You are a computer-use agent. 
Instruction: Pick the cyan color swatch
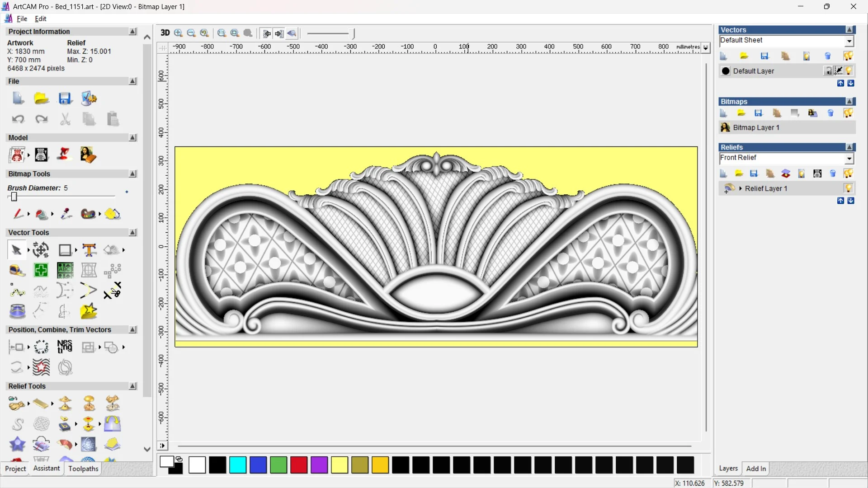(238, 465)
